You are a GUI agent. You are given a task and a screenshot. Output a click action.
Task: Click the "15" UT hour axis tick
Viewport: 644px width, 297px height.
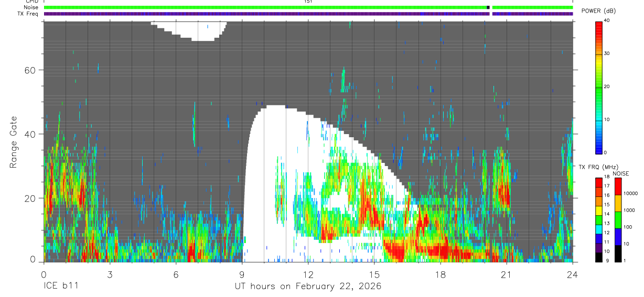pos(374,274)
